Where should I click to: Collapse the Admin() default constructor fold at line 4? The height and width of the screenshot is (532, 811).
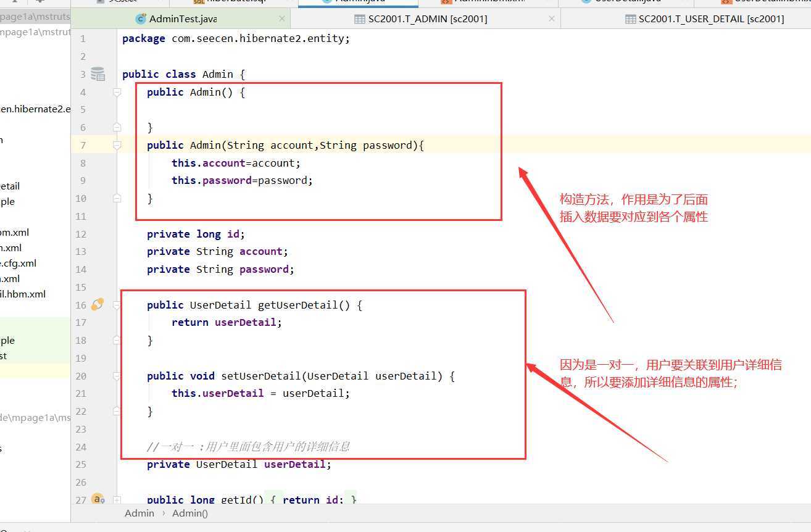click(117, 92)
